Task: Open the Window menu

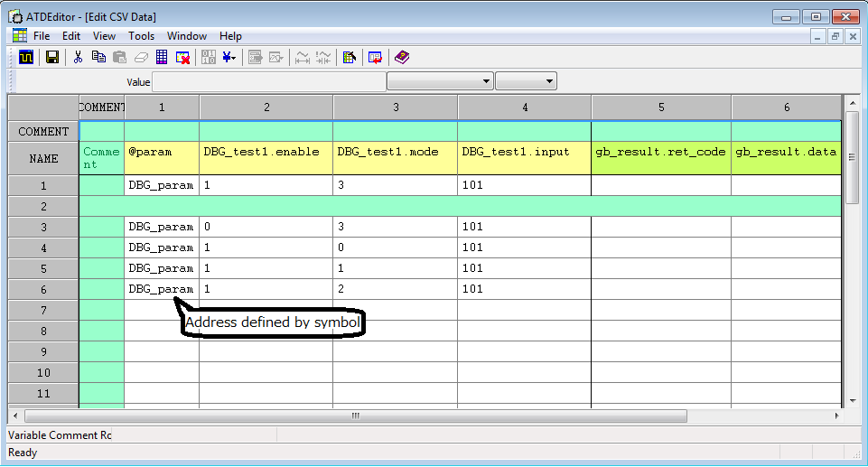Action: [x=187, y=36]
